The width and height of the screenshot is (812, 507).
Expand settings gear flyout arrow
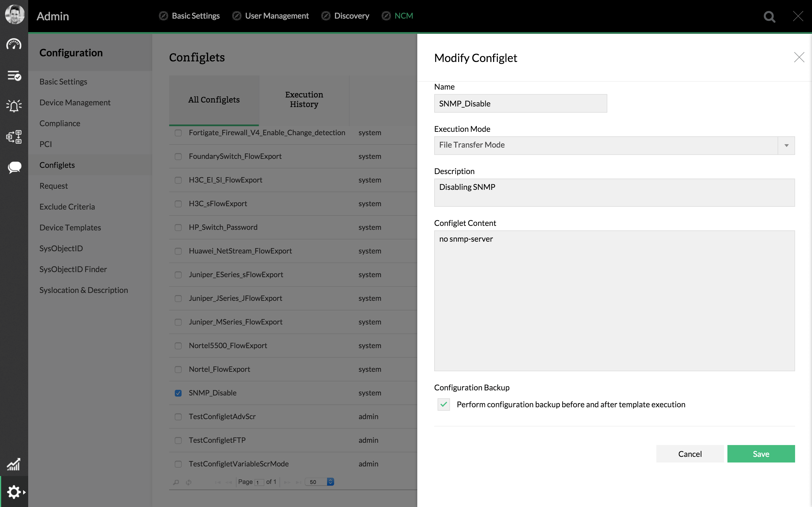click(25, 492)
